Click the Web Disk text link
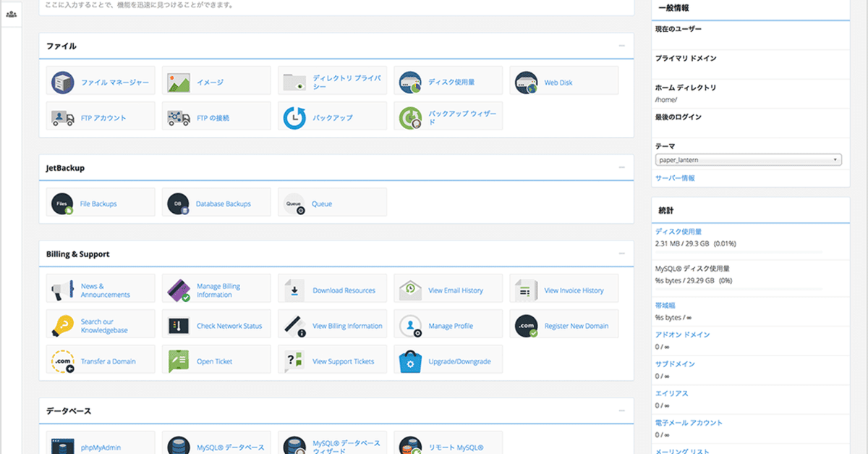This screenshot has width=868, height=454. [558, 83]
